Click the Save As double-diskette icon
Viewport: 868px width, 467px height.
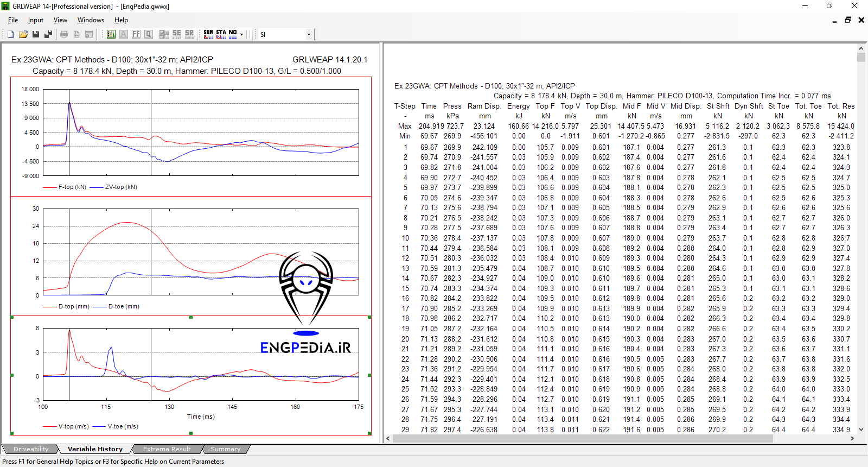coord(48,34)
